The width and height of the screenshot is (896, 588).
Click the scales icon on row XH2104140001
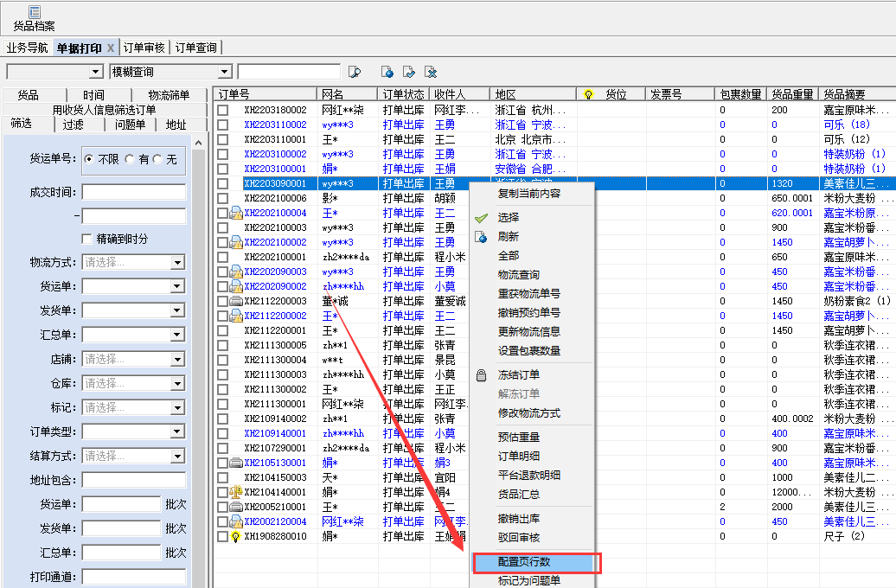point(236,492)
